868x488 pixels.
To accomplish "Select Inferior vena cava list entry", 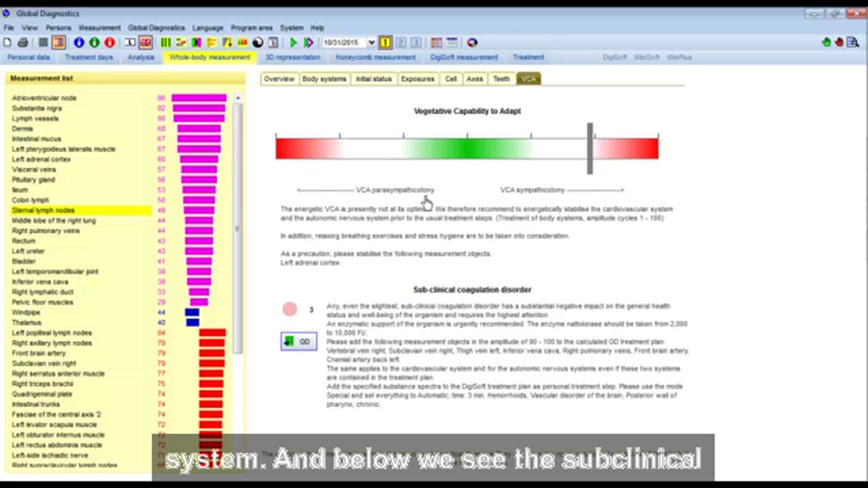I will 40,282.
